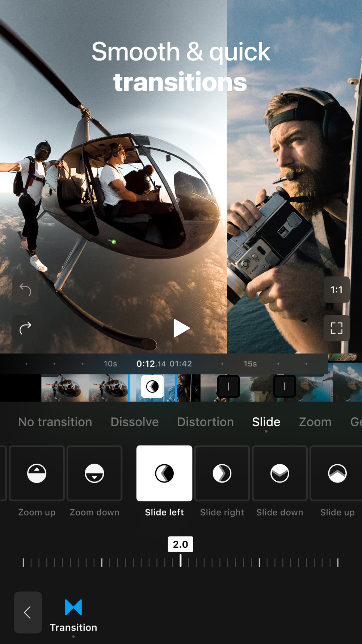Open the Slide transitions tab
Screen dimensions: 362x644
(266, 422)
